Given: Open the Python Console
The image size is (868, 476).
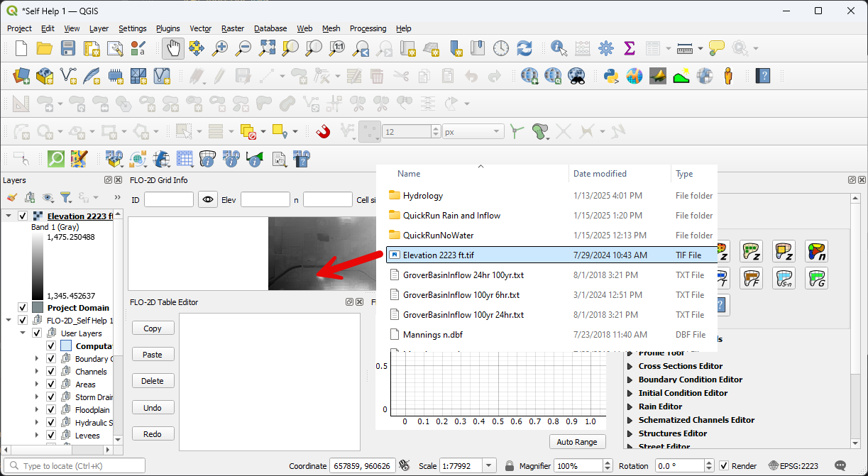Looking at the screenshot, I should [x=610, y=75].
